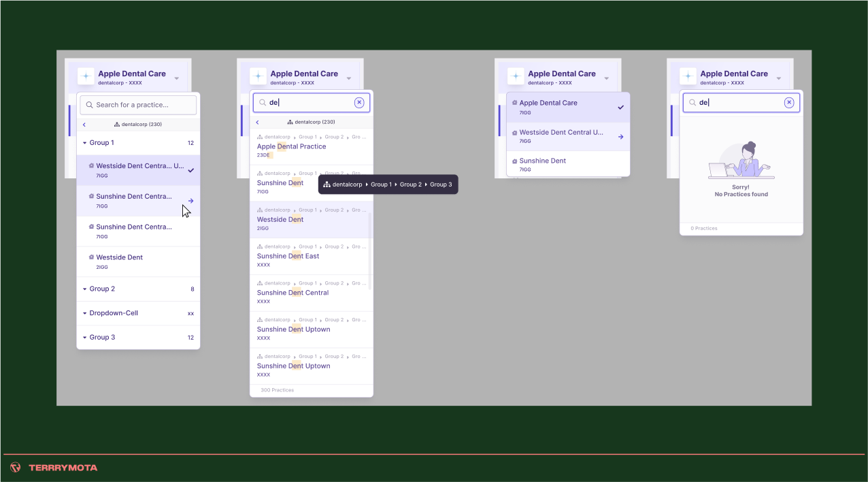Click Group 3 in the breadcrumb tooltip
Image resolution: width=868 pixels, height=482 pixels.
441,184
